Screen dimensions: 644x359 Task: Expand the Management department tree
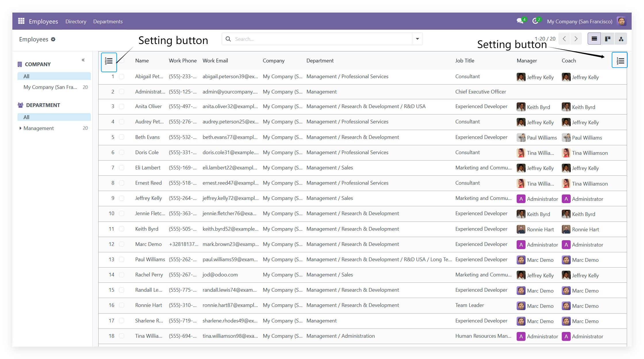(20, 128)
